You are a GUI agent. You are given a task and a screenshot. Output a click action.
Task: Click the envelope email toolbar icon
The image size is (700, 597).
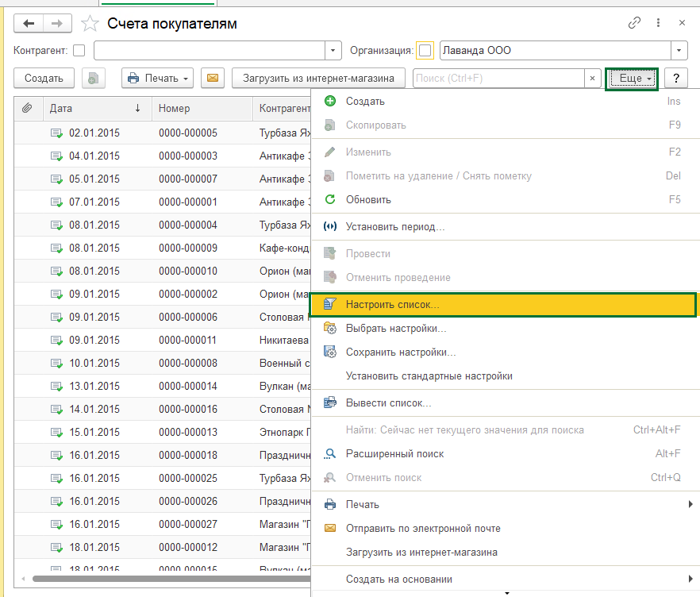(213, 78)
